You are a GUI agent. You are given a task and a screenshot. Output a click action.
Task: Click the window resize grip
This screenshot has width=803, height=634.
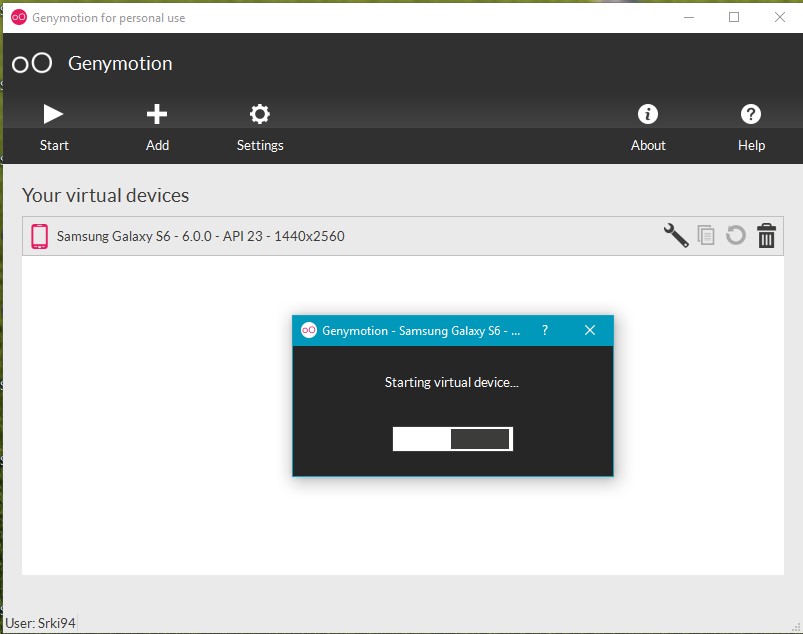796,627
